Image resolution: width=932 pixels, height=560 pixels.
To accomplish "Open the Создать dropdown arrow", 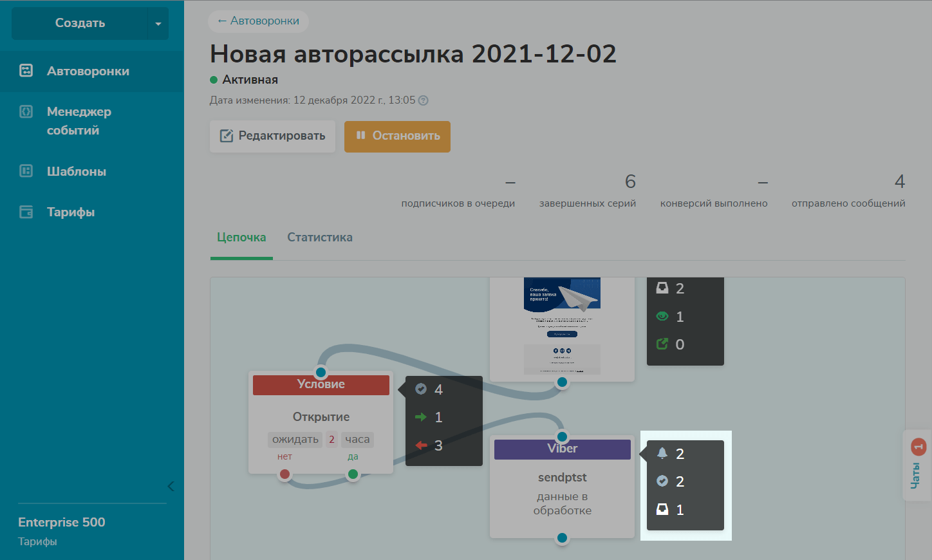I will [158, 23].
